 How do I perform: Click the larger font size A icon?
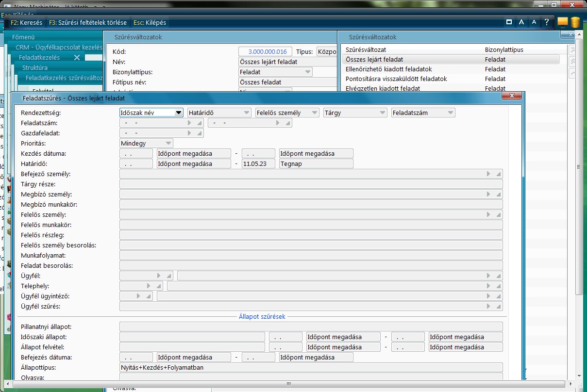pos(521,22)
